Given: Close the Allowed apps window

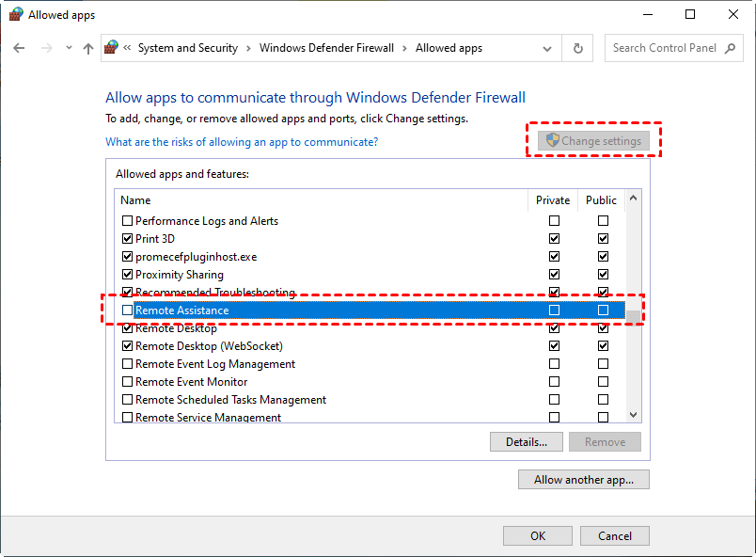Looking at the screenshot, I should pyautogui.click(x=732, y=14).
